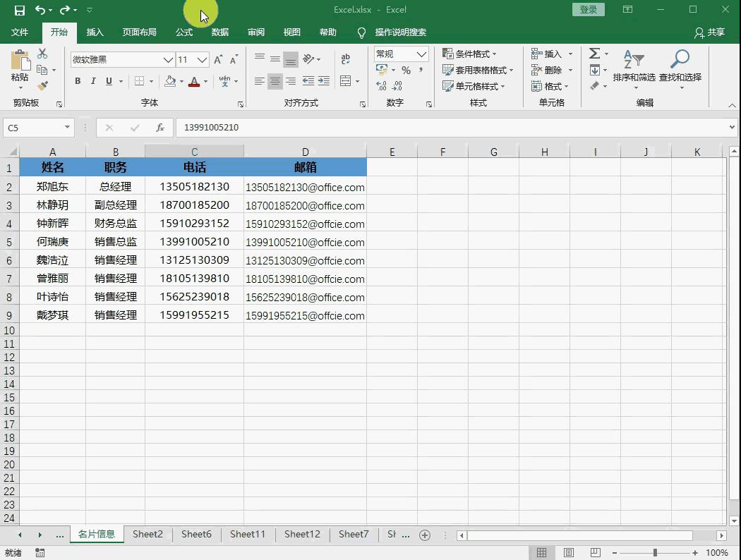The image size is (741, 560).
Task: Apply bold formatting with the B icon
Action: click(x=78, y=81)
